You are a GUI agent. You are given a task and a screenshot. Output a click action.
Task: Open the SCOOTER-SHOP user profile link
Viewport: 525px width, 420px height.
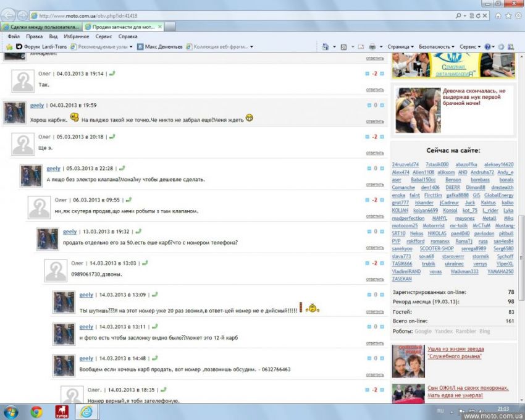pos(437,248)
